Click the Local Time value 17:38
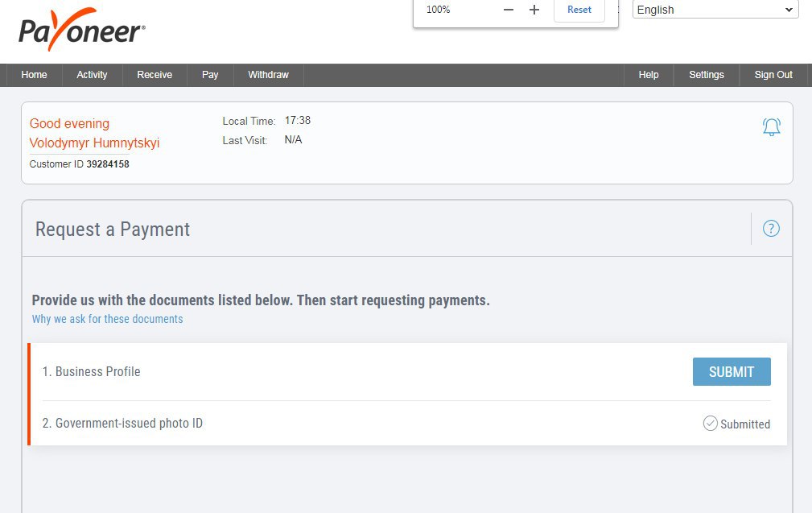This screenshot has height=513, width=812. click(298, 120)
